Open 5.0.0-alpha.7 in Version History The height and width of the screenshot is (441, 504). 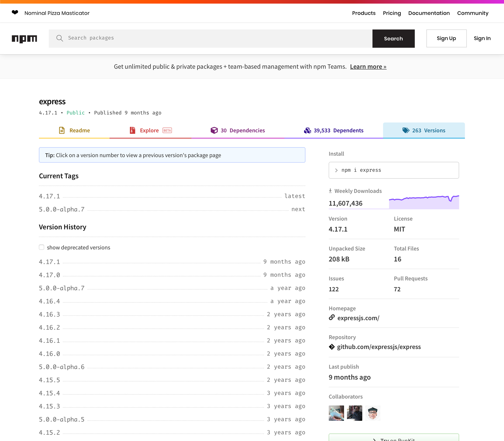[x=62, y=288]
